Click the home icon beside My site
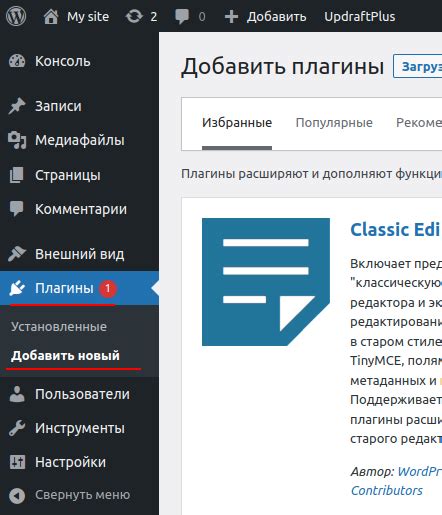Image resolution: width=442 pixels, height=515 pixels. coord(51,16)
